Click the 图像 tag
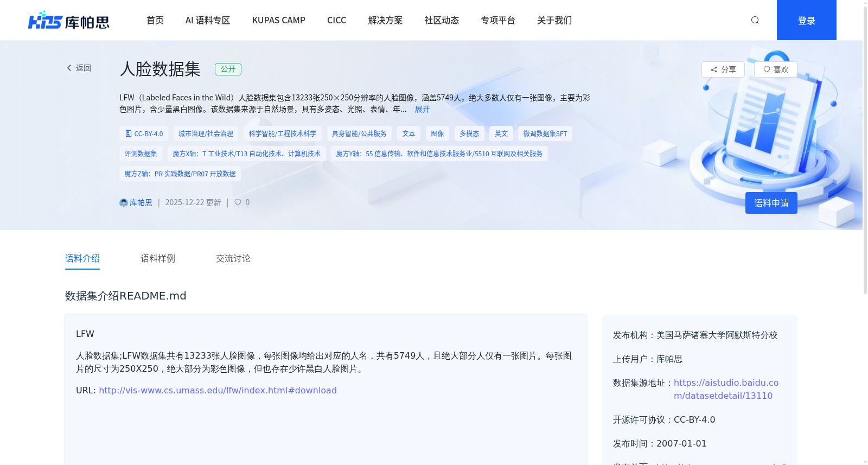 (x=437, y=133)
